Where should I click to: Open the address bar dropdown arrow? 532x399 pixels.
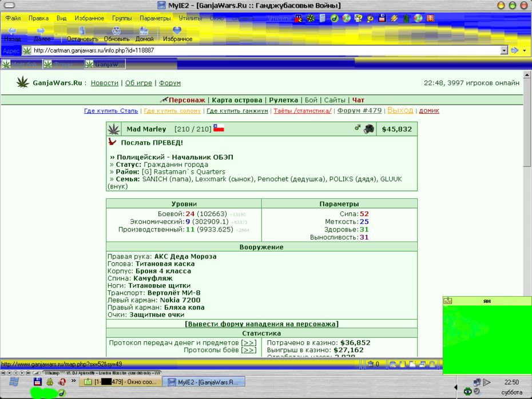(x=504, y=50)
